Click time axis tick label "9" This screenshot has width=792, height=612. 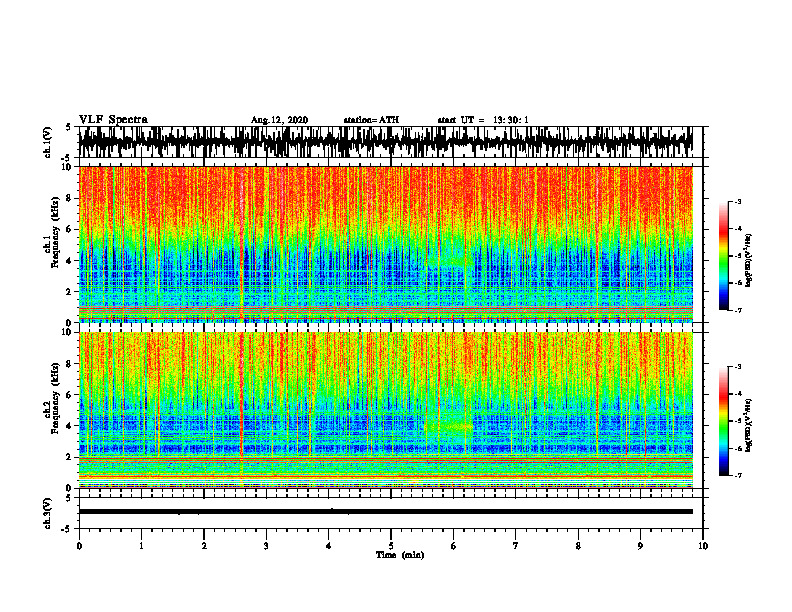coord(640,546)
